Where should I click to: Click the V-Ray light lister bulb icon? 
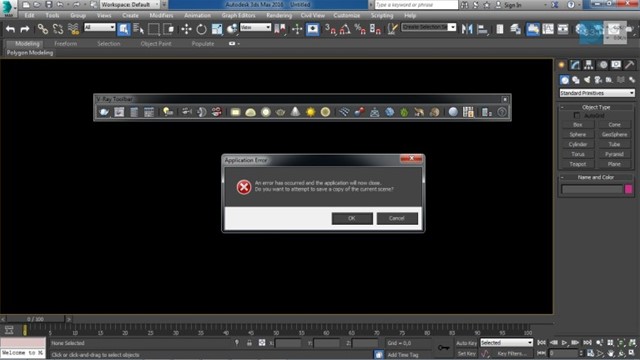167,112
